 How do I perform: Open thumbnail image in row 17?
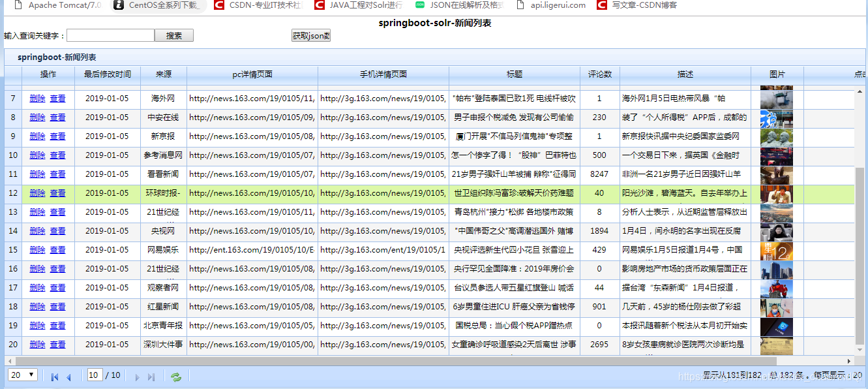coord(777,288)
